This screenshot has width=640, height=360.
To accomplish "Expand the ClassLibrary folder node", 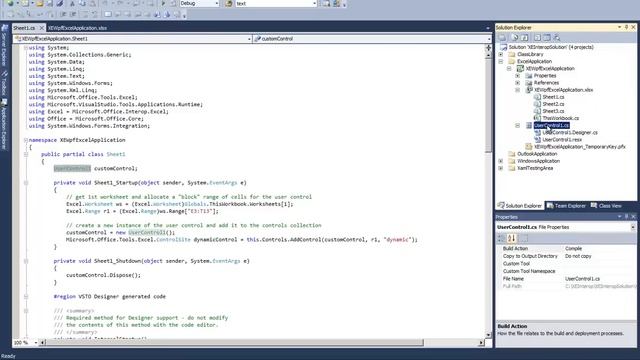I will tap(501, 54).
